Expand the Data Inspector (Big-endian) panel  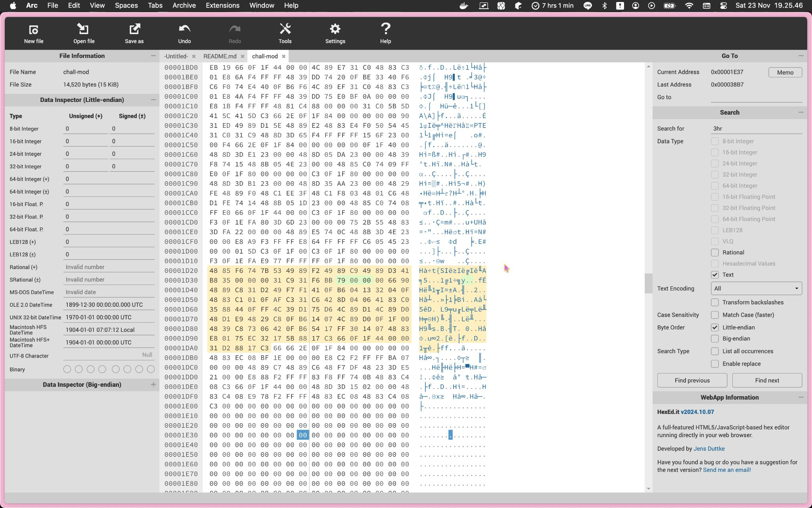pos(153,385)
